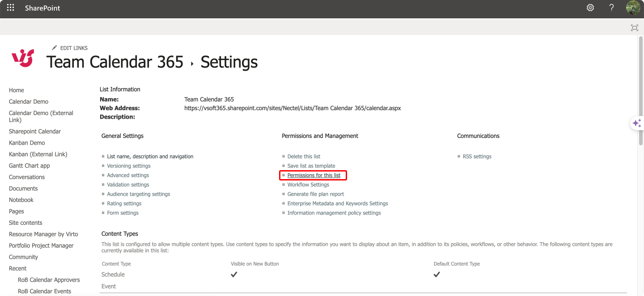Screen dimensions: 644x296
Task: Open Calendar Demo in left navigation
Action: [29, 102]
